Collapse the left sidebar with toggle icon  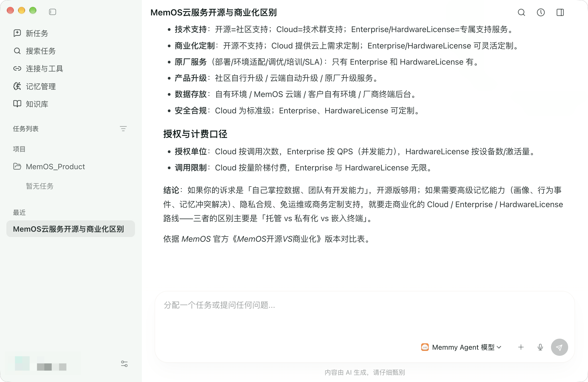[x=52, y=12]
